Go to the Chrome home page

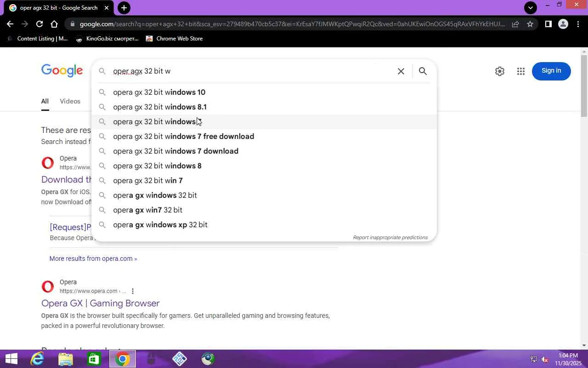click(54, 24)
